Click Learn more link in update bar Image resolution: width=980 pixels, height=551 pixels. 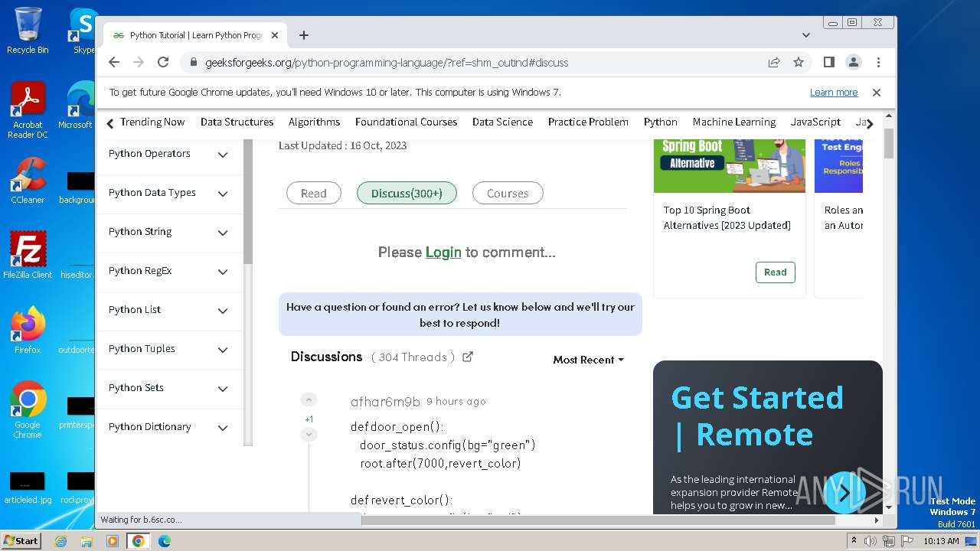pos(834,93)
